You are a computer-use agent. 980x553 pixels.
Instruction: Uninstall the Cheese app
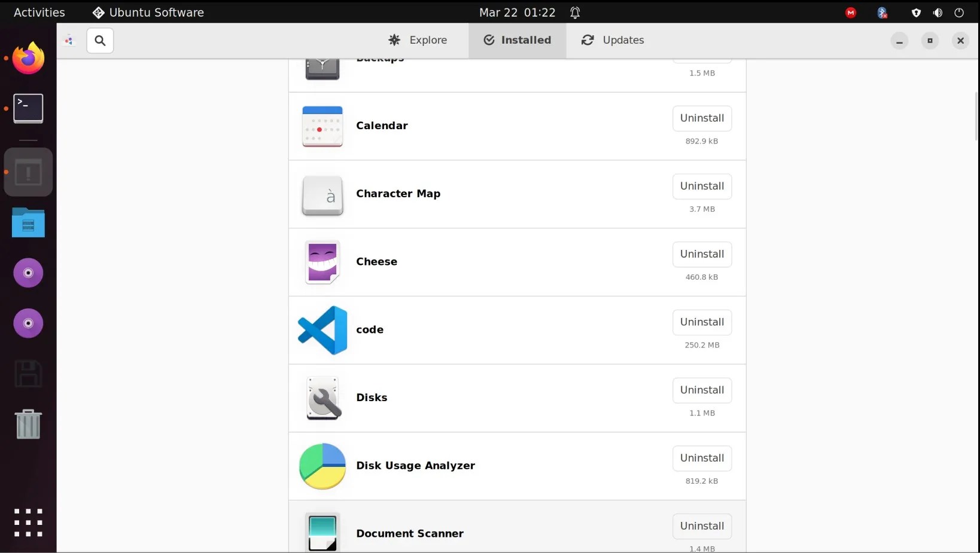pos(702,254)
